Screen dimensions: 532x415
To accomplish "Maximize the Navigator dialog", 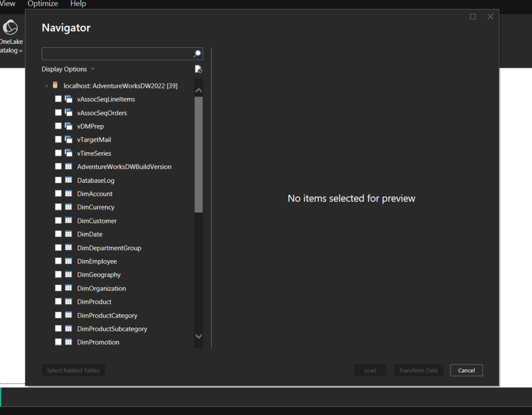I will pos(473,17).
